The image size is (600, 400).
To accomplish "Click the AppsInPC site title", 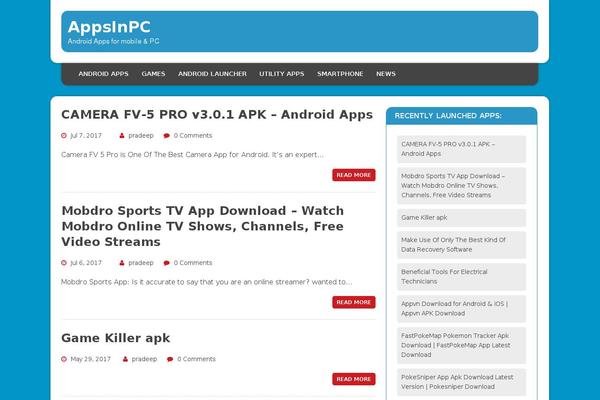I will click(x=109, y=27).
